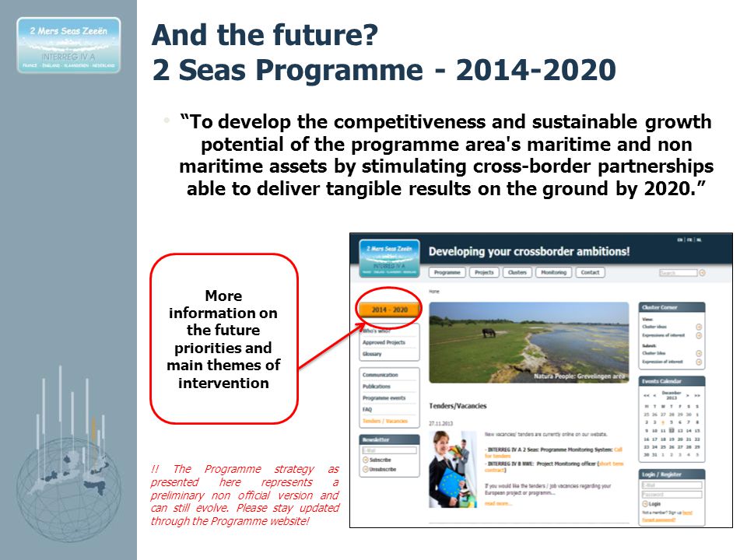Click the 'Login / Register' panel header

(672, 474)
